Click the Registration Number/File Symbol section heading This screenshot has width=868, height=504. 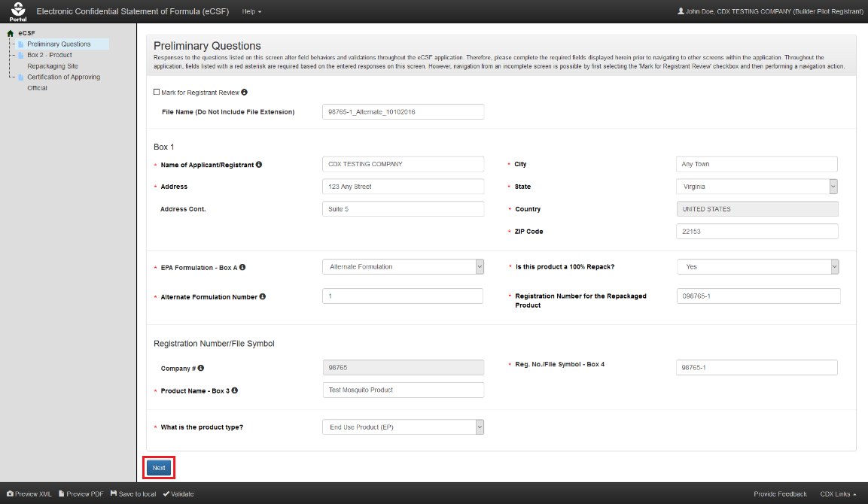(214, 344)
